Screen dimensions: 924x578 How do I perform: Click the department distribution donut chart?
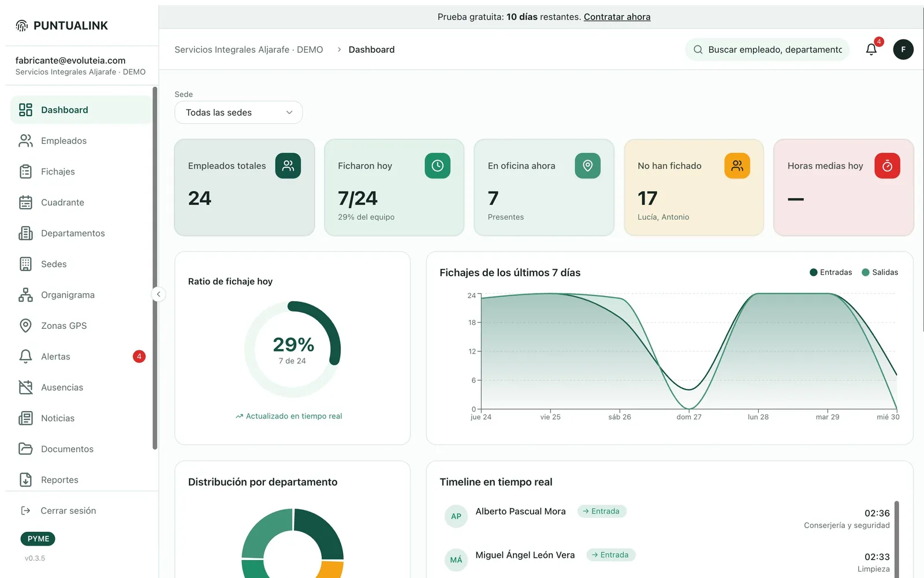[x=293, y=543]
